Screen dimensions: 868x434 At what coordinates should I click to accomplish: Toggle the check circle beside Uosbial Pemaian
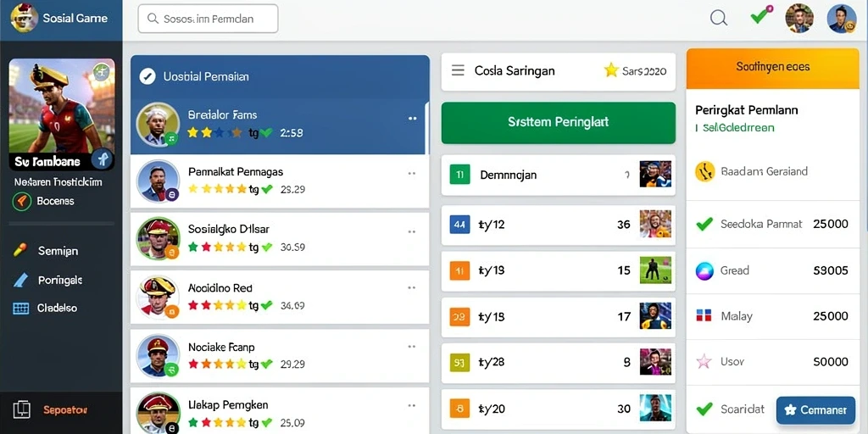(x=147, y=76)
